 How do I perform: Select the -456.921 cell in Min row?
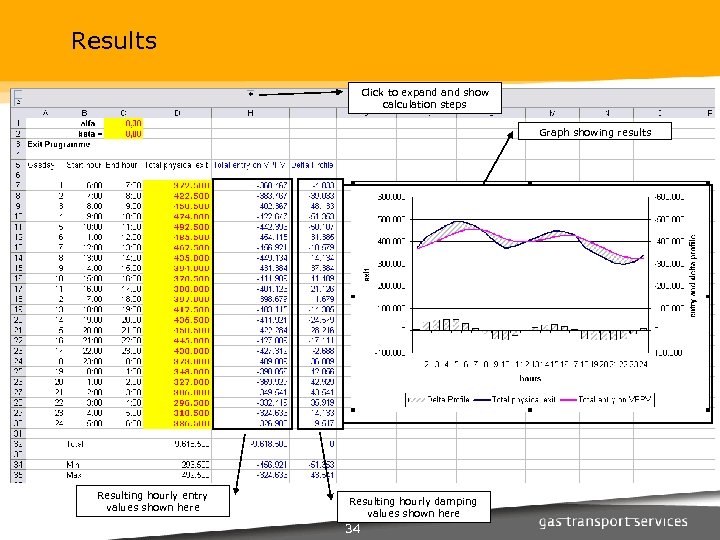tap(250, 465)
